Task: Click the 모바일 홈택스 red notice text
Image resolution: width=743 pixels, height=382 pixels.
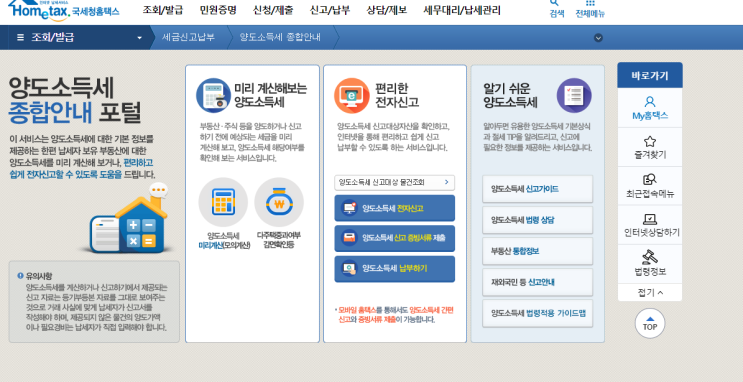Action: coord(395,315)
